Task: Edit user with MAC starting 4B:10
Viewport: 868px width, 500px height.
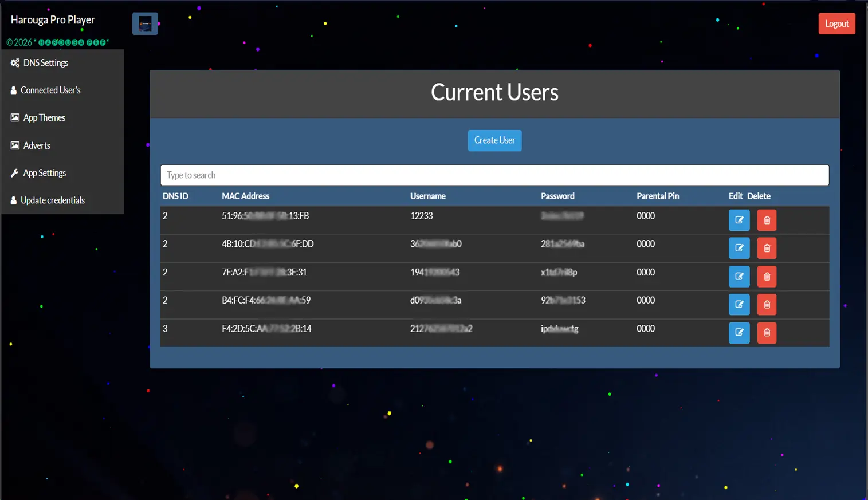Action: [x=739, y=248]
